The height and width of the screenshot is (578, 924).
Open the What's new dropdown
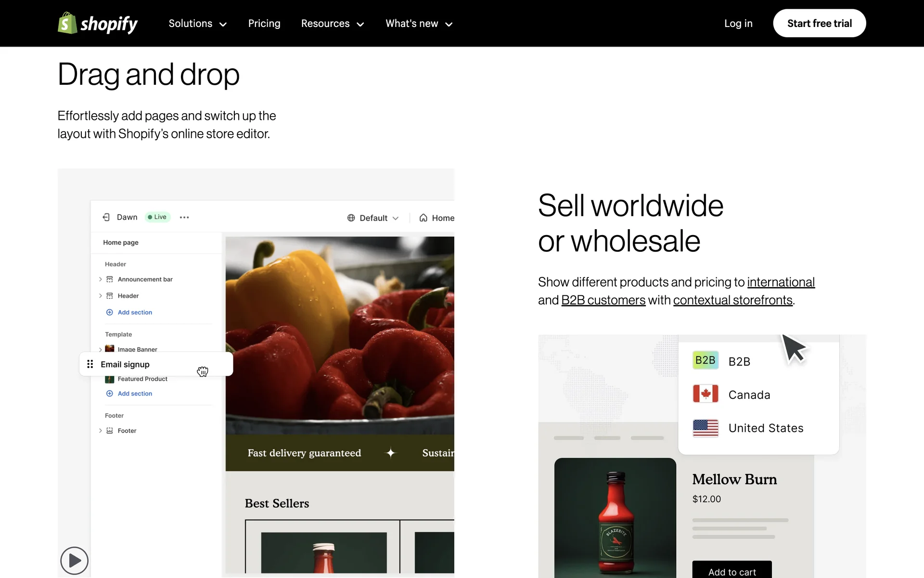pos(419,24)
